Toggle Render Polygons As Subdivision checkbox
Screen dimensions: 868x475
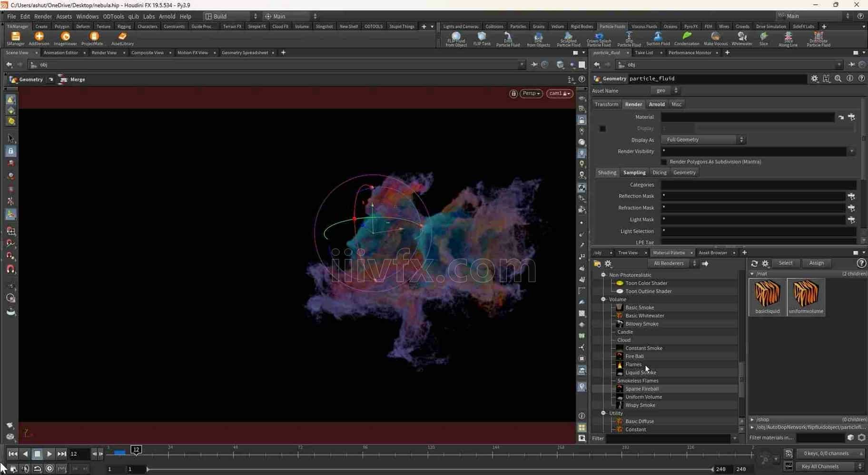point(664,162)
